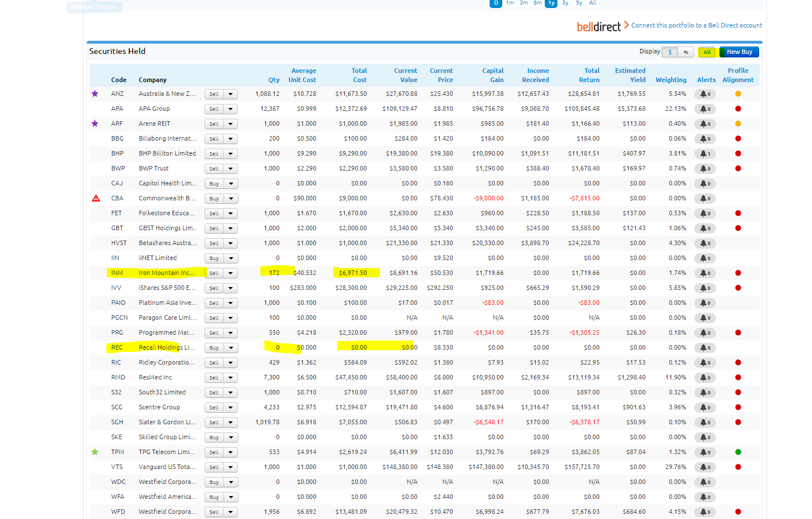Click Buy for iiNET Limited
812x519 pixels.
[x=214, y=258]
